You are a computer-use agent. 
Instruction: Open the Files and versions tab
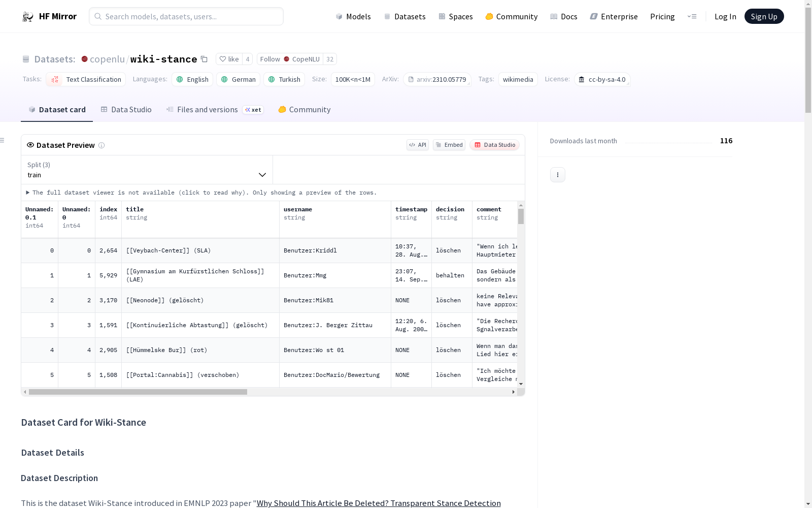(215, 110)
